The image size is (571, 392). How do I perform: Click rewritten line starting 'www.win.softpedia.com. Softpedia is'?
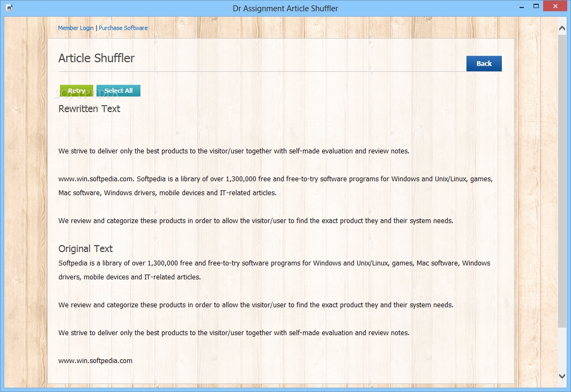coord(275,179)
